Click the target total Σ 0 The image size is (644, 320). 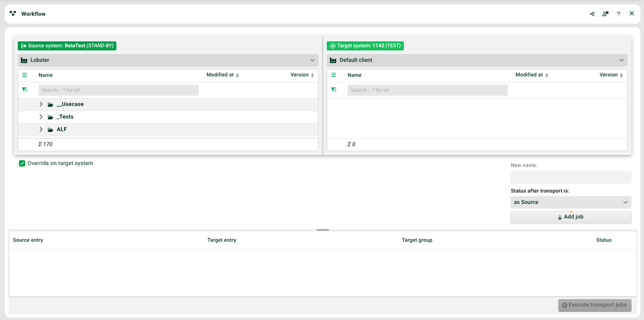[x=351, y=144]
